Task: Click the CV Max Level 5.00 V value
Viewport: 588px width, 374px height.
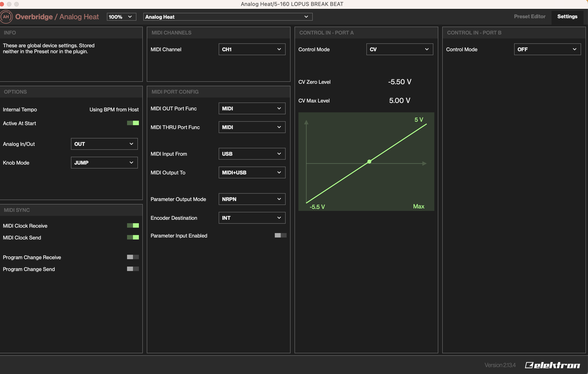Action: tap(399, 101)
